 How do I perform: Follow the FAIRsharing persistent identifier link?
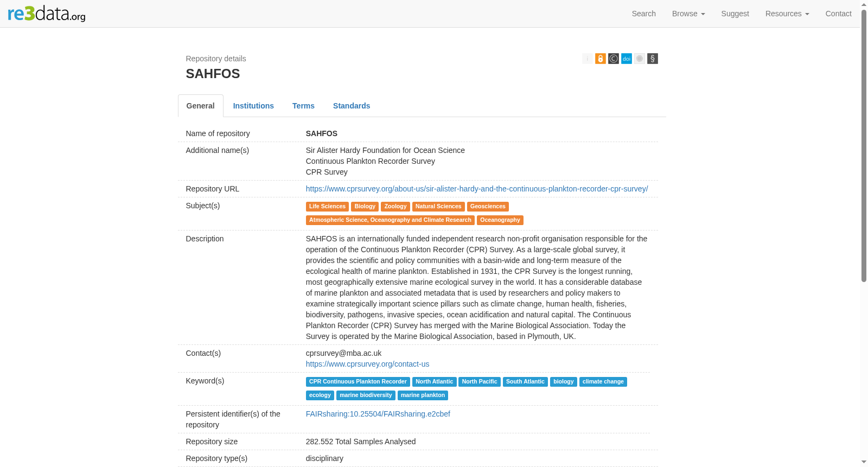[378, 414]
